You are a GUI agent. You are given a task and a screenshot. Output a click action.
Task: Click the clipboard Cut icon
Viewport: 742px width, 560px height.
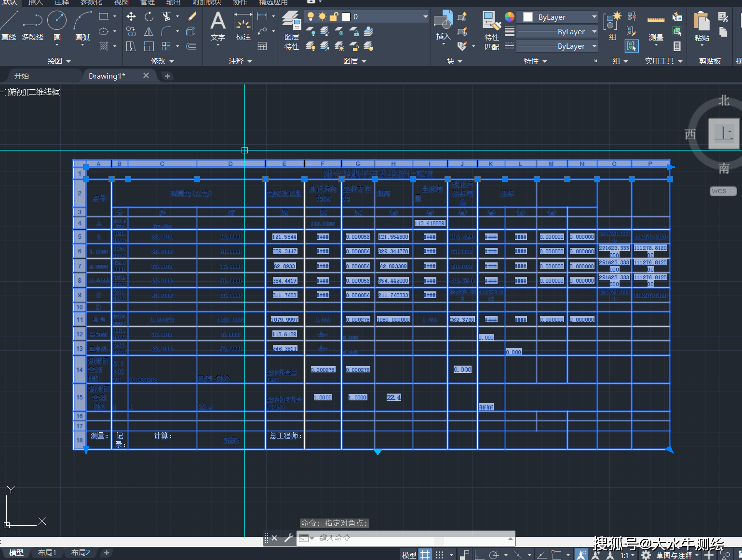click(x=723, y=17)
